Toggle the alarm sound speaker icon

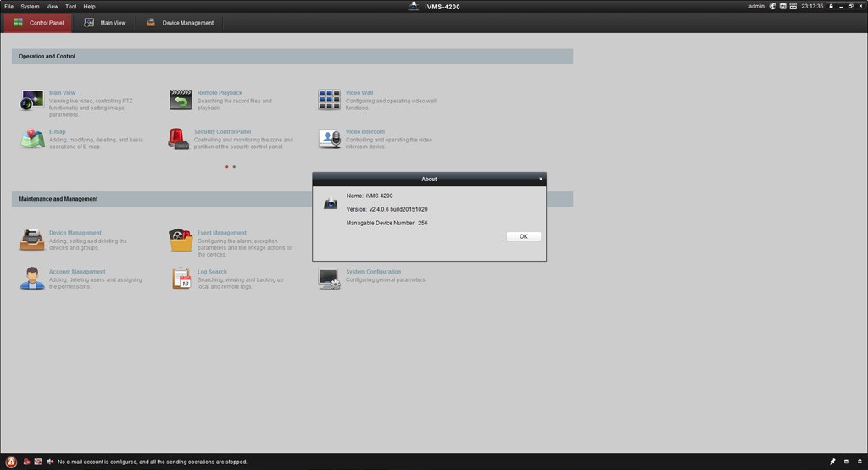tap(50, 462)
